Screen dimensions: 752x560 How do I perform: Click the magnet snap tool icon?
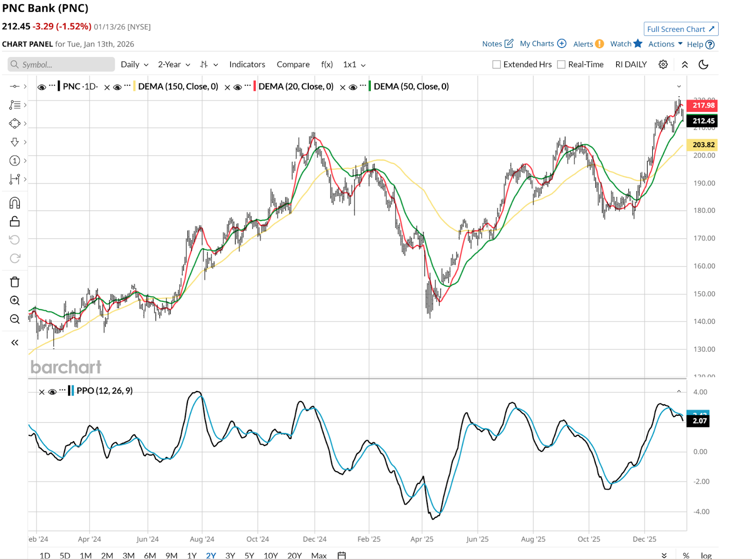15,203
